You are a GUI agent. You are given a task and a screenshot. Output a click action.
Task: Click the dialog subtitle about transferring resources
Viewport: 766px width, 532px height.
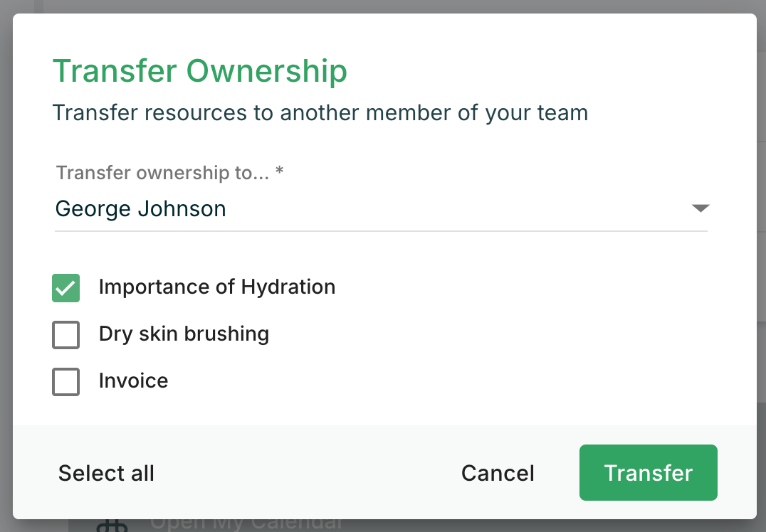(x=320, y=112)
